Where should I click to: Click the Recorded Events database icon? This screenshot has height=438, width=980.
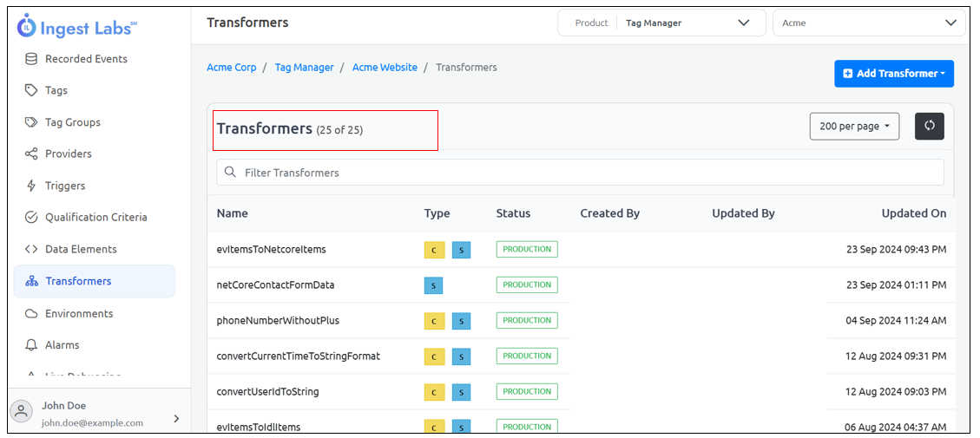(31, 59)
